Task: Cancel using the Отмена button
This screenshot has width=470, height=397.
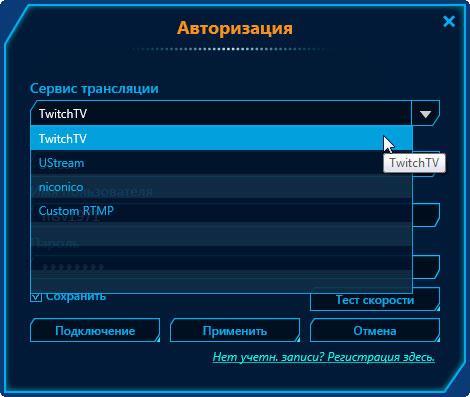Action: tap(375, 330)
